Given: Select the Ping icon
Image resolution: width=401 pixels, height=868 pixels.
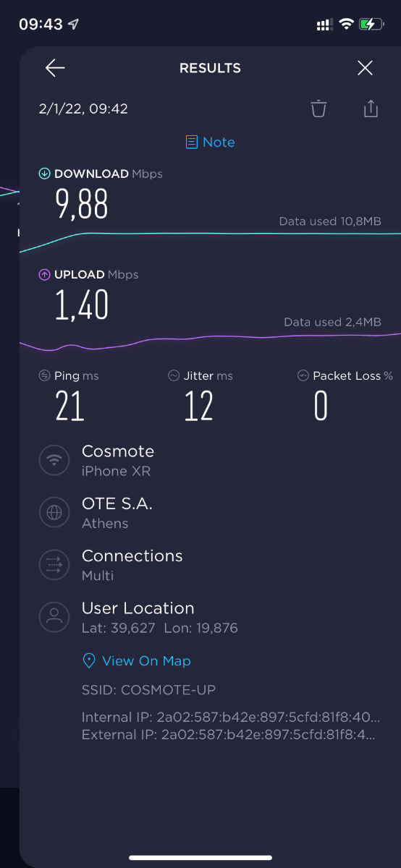Looking at the screenshot, I should 45,376.
